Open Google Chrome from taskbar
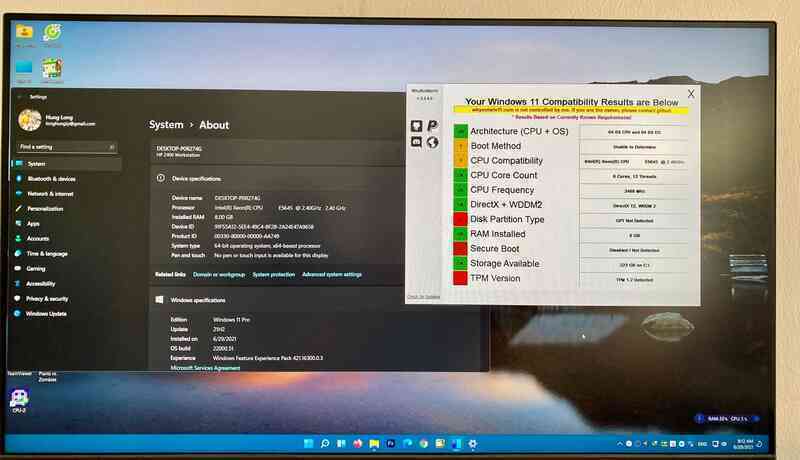800x460 pixels. pyautogui.click(x=423, y=444)
